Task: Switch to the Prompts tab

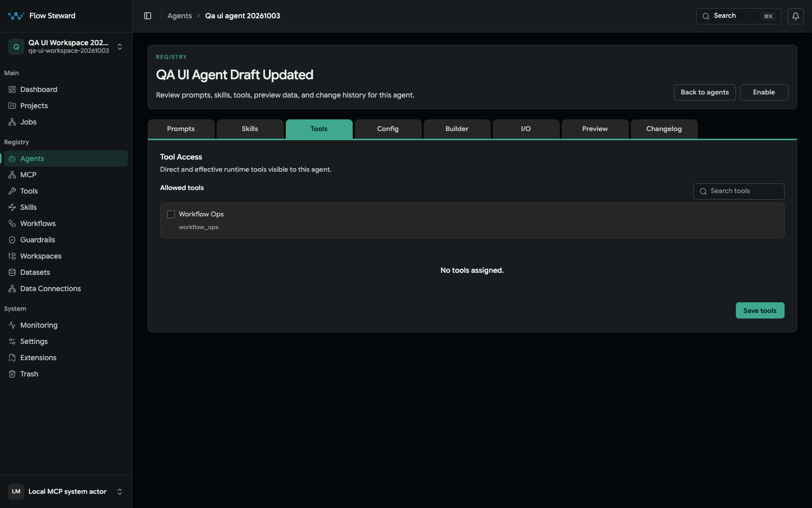Action: coord(181,129)
